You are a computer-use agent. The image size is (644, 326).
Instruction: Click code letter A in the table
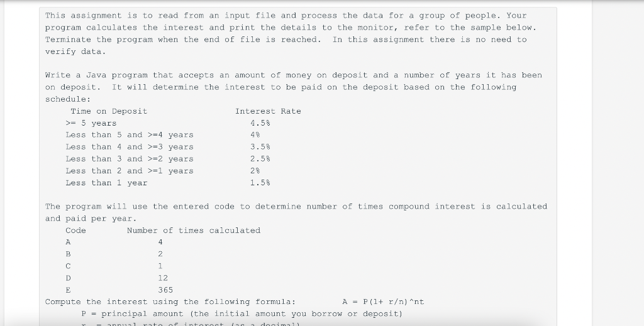(x=68, y=242)
